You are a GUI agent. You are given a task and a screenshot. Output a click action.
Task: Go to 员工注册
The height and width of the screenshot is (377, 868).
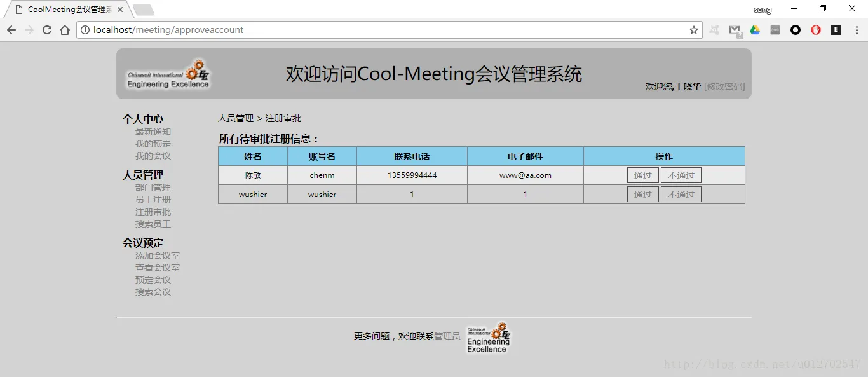coord(153,200)
